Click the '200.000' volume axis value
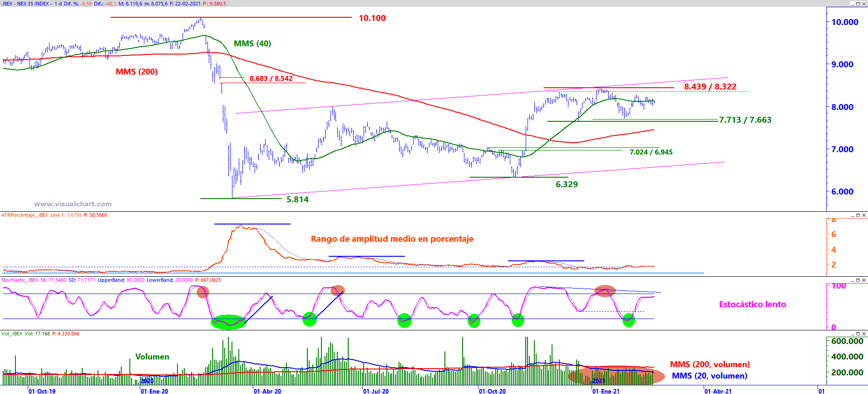 click(x=847, y=373)
